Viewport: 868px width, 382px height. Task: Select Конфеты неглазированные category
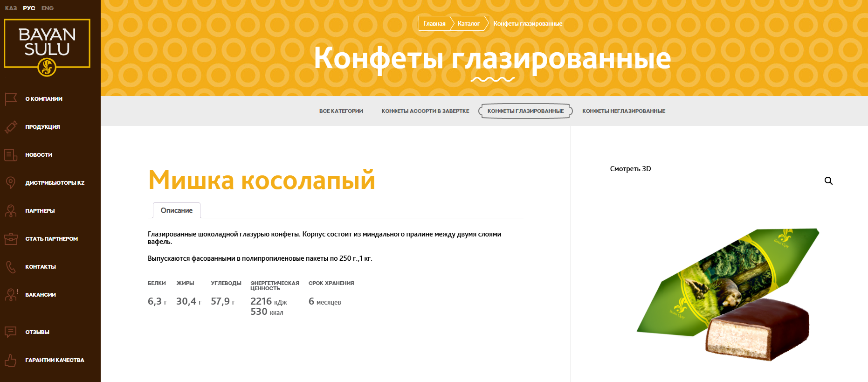coord(624,111)
